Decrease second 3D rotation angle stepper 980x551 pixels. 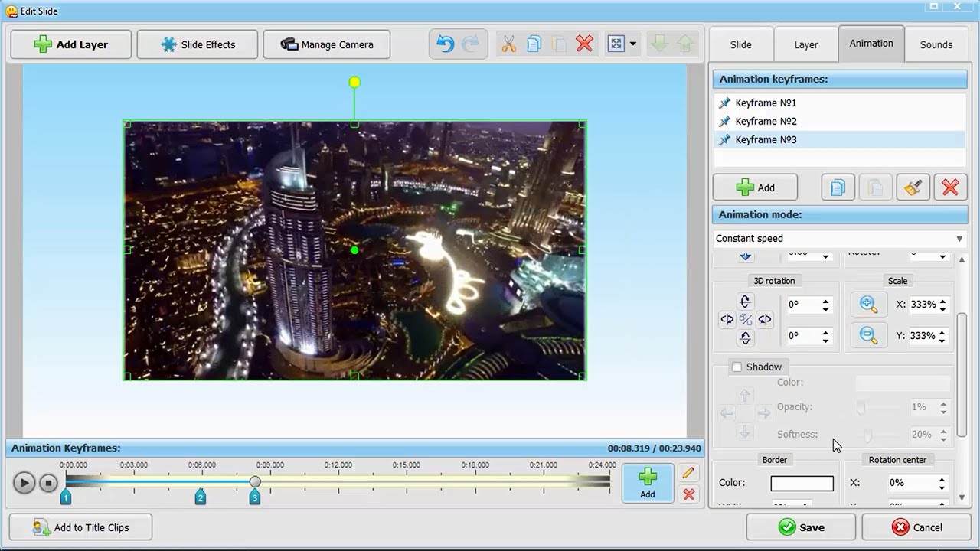(x=825, y=340)
